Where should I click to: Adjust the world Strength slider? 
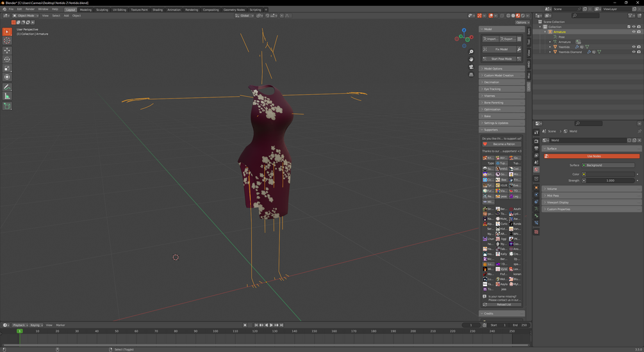(610, 180)
